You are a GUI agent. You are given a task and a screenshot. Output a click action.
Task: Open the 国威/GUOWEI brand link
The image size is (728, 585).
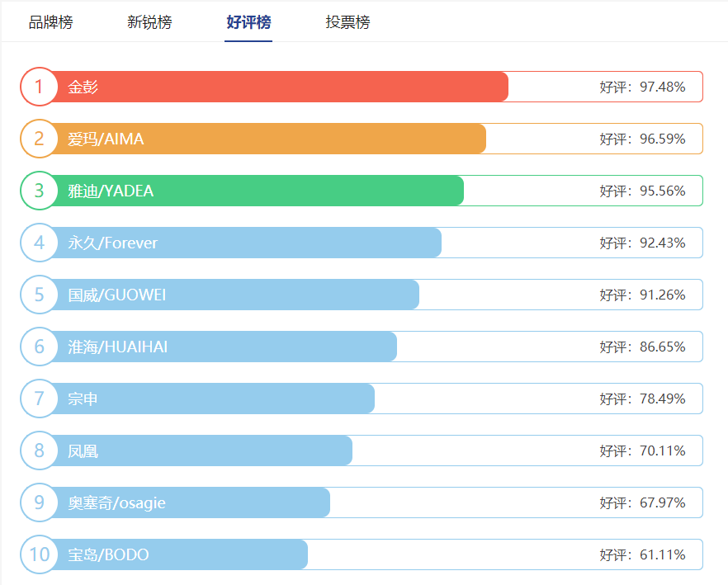tap(116, 295)
